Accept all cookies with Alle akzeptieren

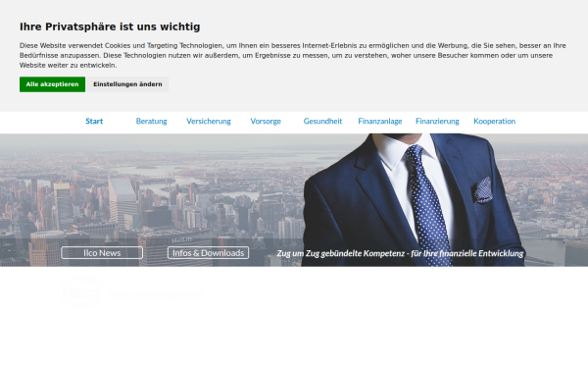(x=52, y=84)
